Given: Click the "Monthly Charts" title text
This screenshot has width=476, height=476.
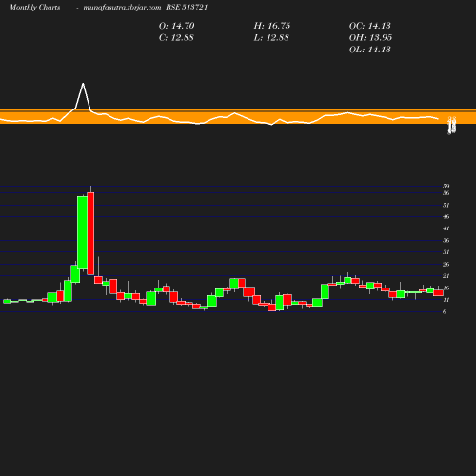Looking at the screenshot, I should point(35,7).
